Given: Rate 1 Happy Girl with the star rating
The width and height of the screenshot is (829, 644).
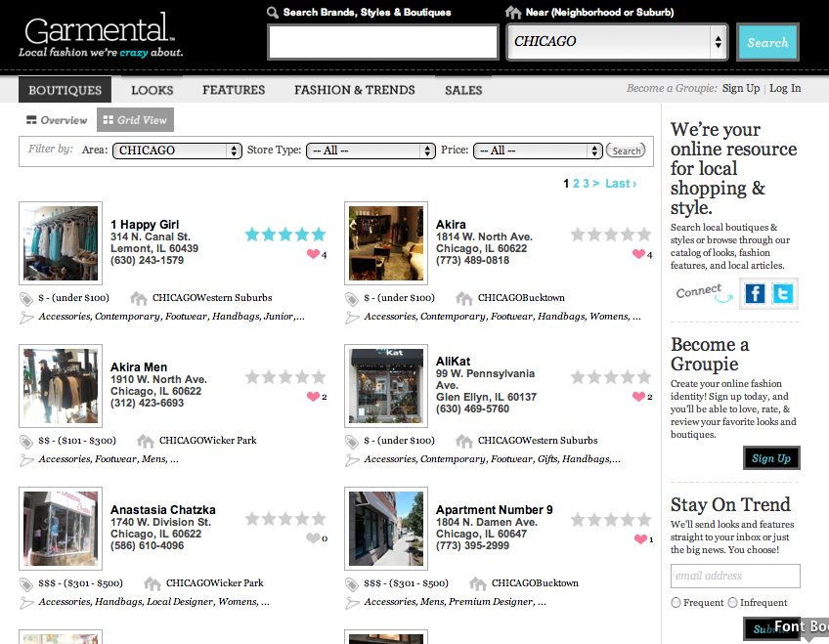Looking at the screenshot, I should (x=285, y=234).
